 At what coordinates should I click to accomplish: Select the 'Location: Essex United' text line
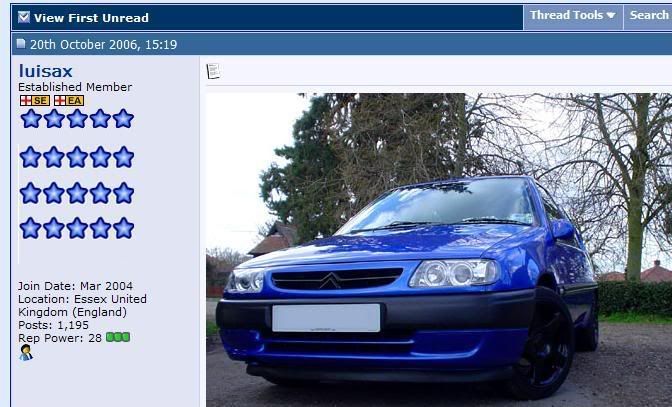pyautogui.click(x=82, y=299)
